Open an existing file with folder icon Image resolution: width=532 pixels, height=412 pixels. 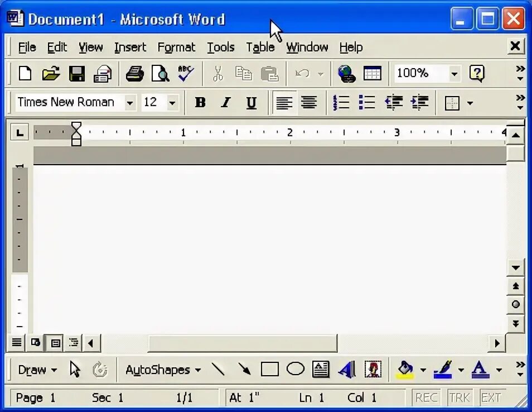[x=51, y=73]
